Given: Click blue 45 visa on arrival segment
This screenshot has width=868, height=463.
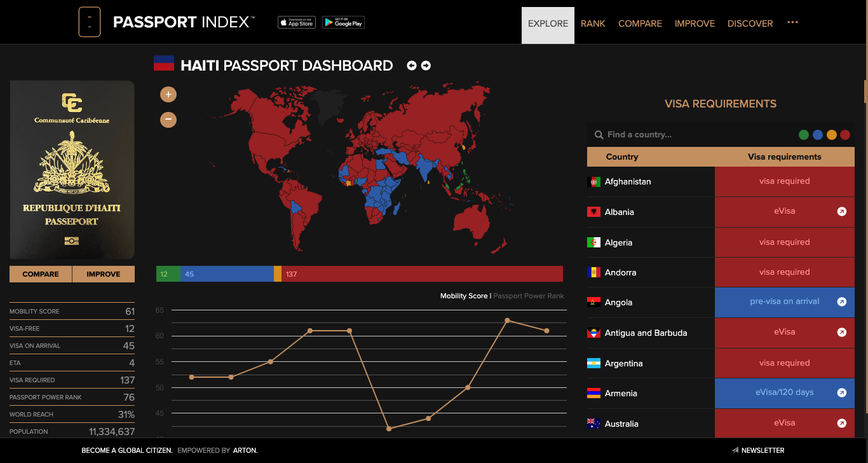Looking at the screenshot, I should click(x=227, y=274).
